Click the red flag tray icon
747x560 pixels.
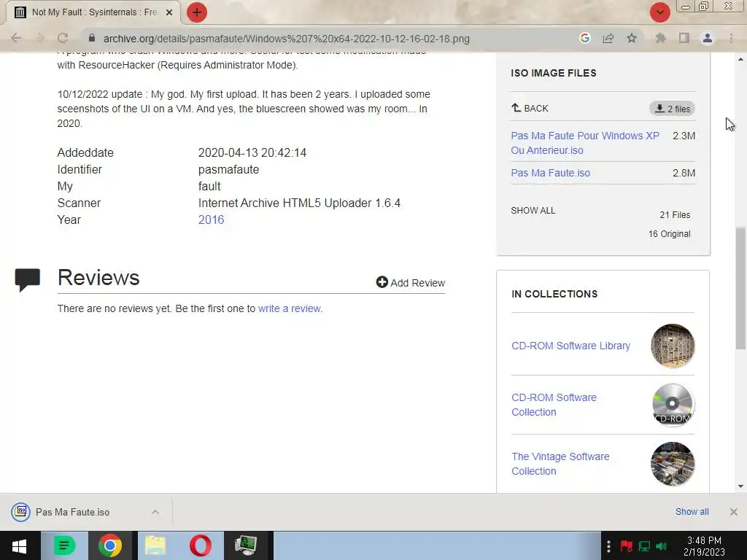626,546
